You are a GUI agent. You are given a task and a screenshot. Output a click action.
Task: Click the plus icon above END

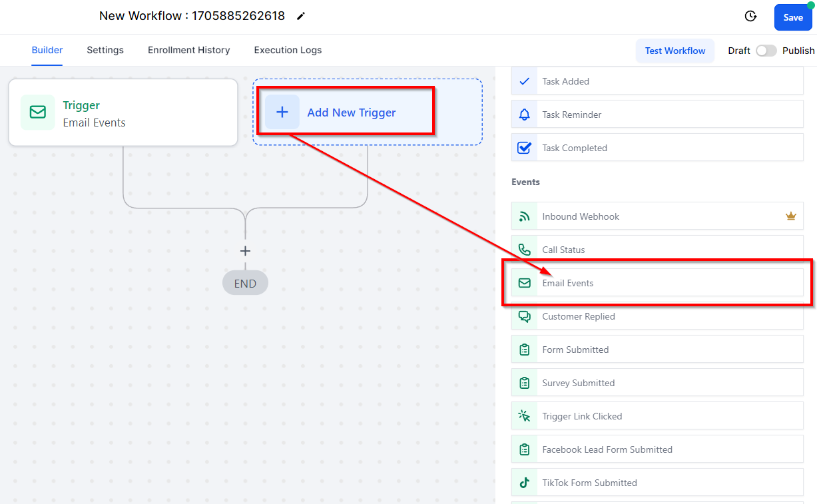pyautogui.click(x=245, y=251)
